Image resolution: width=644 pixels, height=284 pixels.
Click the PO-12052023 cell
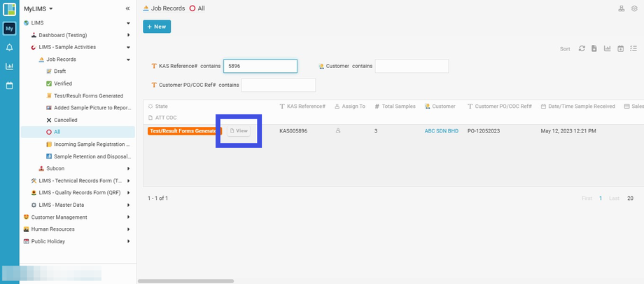pos(484,131)
